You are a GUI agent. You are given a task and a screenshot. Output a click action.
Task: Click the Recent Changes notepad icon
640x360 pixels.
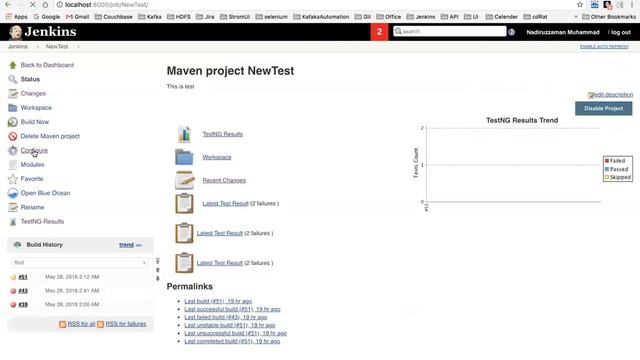[x=184, y=180]
